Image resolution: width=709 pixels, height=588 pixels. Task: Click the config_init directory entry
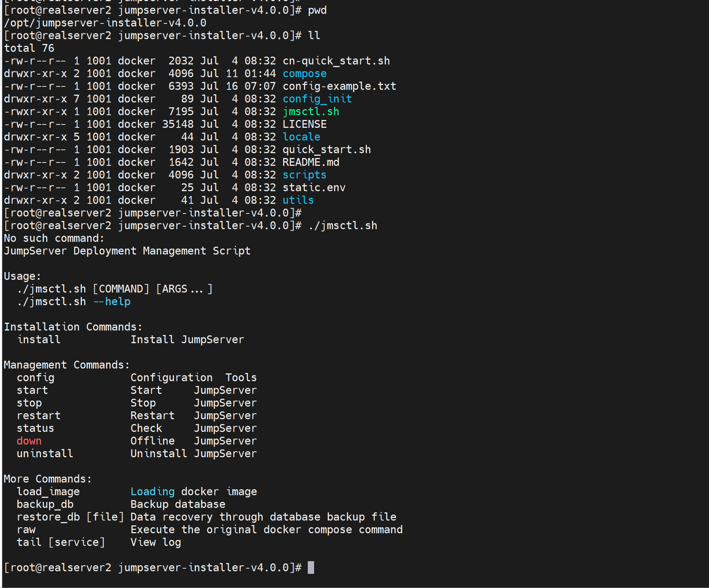[317, 99]
